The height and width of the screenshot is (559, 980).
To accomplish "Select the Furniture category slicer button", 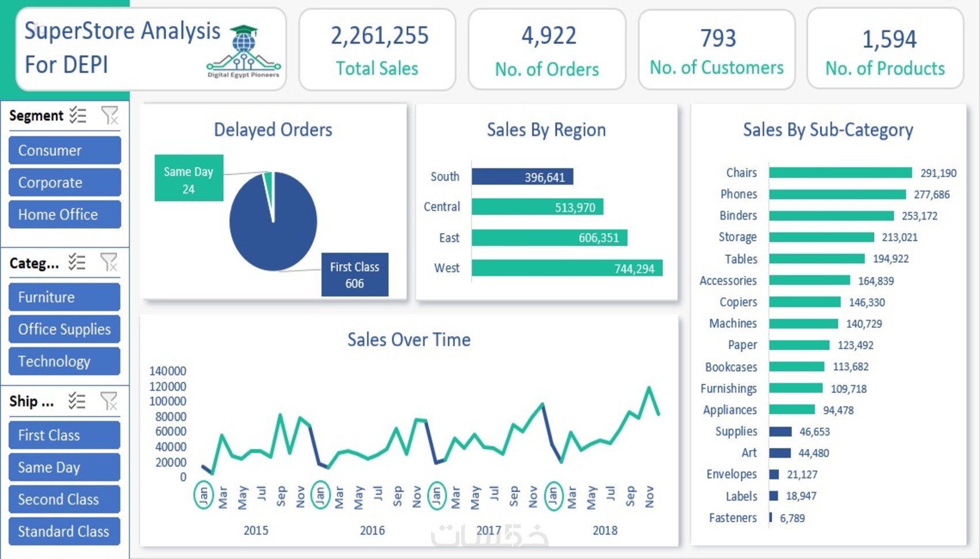I will (65, 297).
